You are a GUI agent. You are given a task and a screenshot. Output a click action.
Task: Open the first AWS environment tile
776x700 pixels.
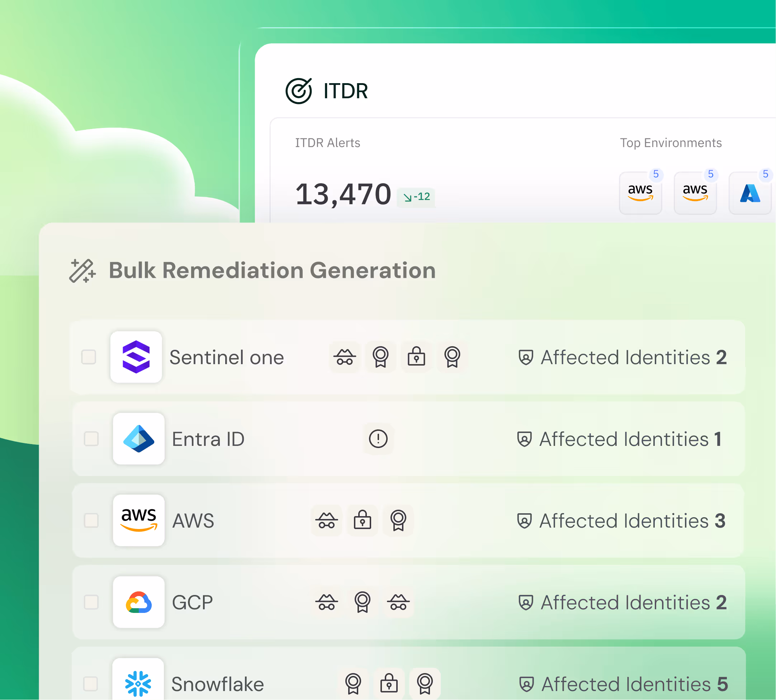click(x=640, y=193)
